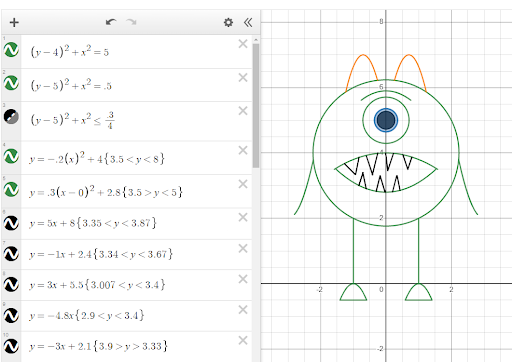Viewport: 512px width, 362px height.
Task: Edit y=.3(x−0)²+2.8{3.5>y<5} formula
Action: (x=106, y=192)
